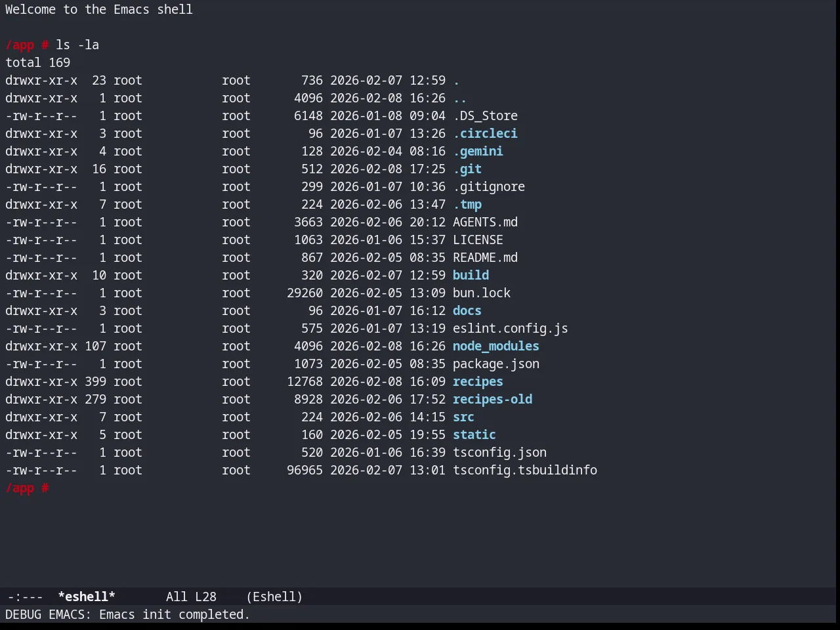Click the 'ls -la' command text
Viewport: 840px width, 630px height.
tap(77, 45)
